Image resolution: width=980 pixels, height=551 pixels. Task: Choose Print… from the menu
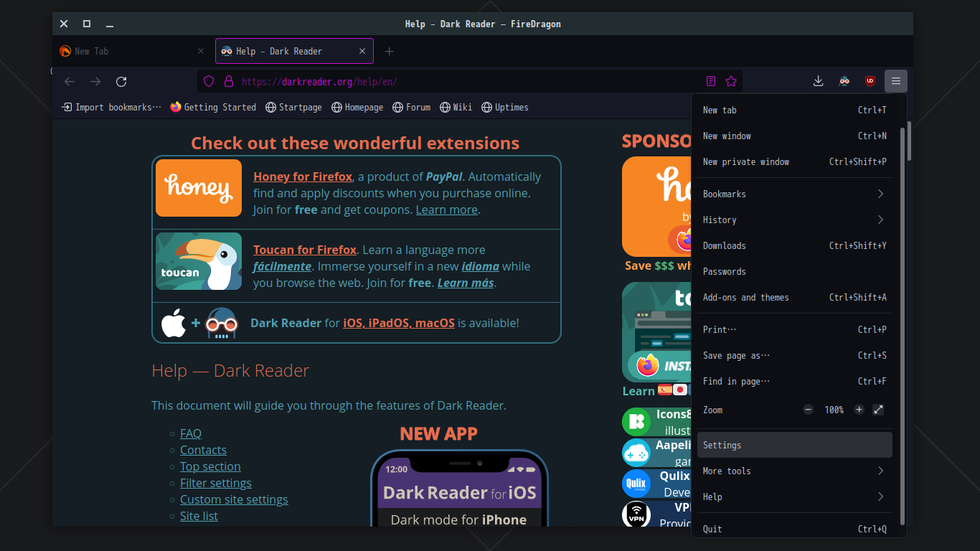(x=795, y=329)
